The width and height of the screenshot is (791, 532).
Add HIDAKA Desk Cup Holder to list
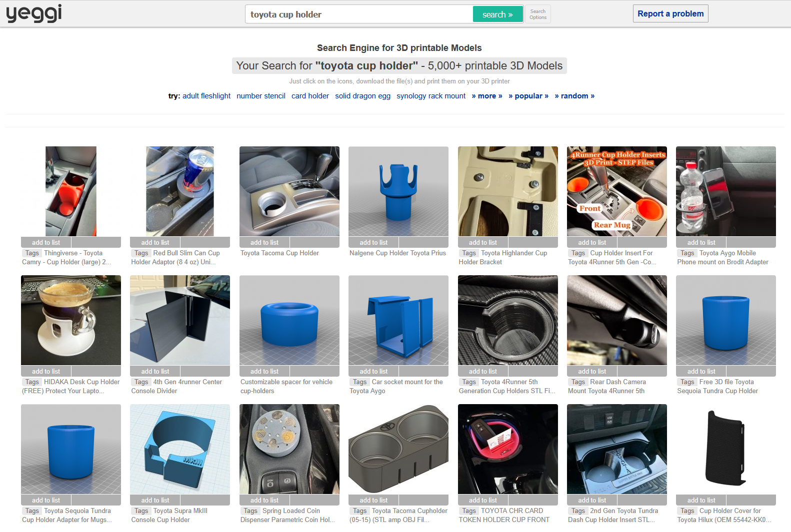(46, 371)
